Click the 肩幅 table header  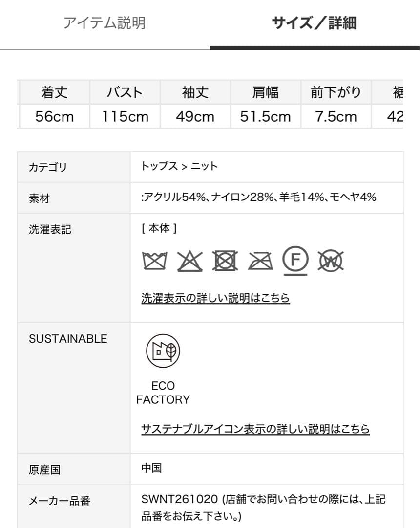(x=265, y=92)
